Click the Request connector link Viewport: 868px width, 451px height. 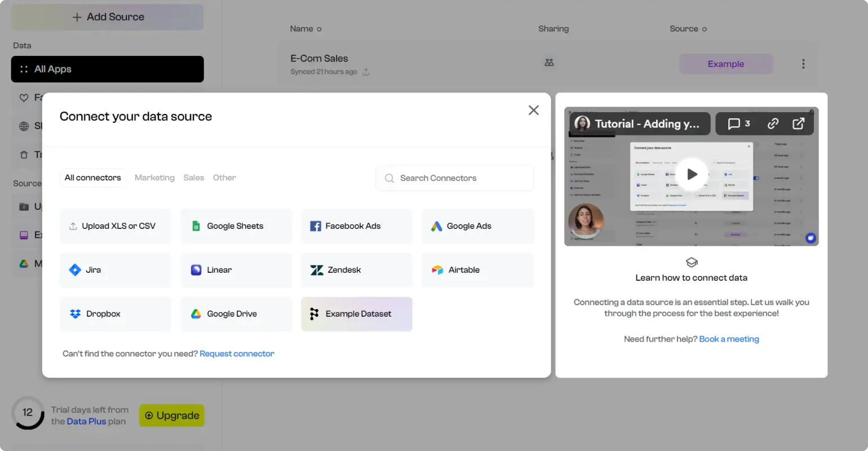(x=237, y=353)
